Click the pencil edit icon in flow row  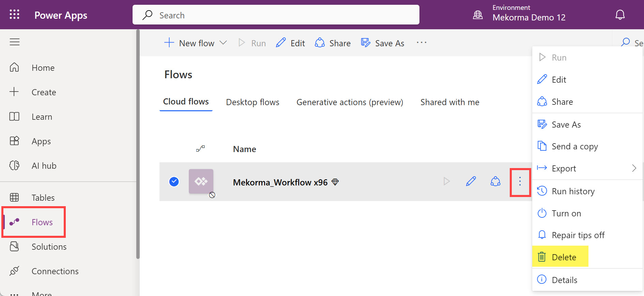(471, 181)
